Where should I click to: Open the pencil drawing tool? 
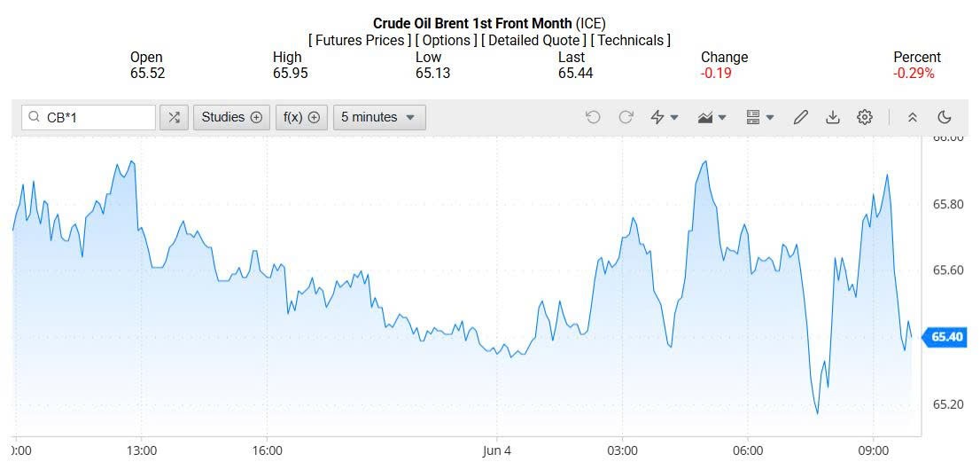pyautogui.click(x=801, y=117)
